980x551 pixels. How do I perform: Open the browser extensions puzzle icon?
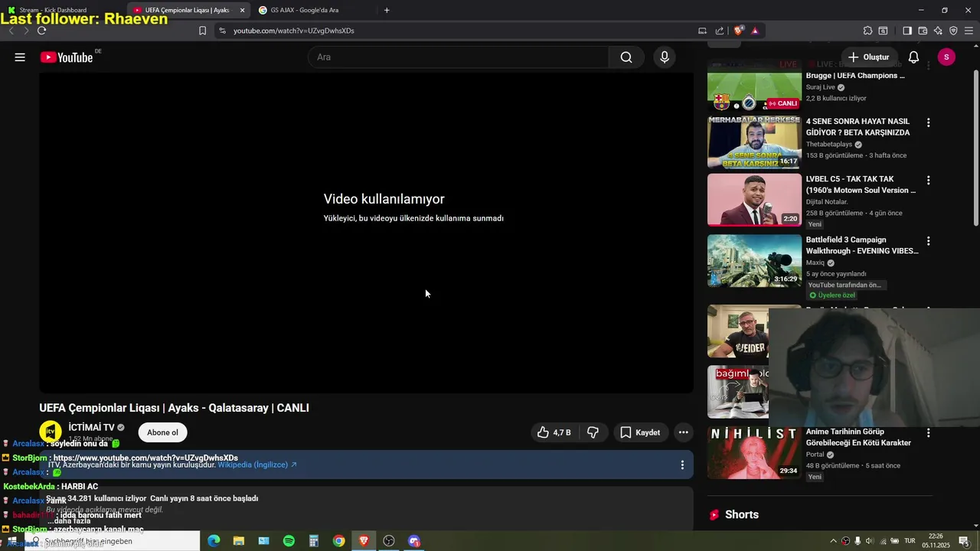click(x=867, y=31)
